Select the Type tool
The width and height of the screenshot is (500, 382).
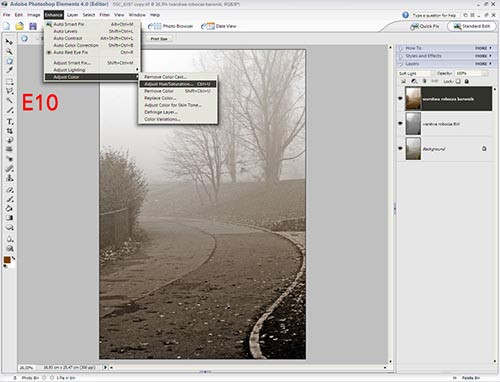pyautogui.click(x=9, y=121)
